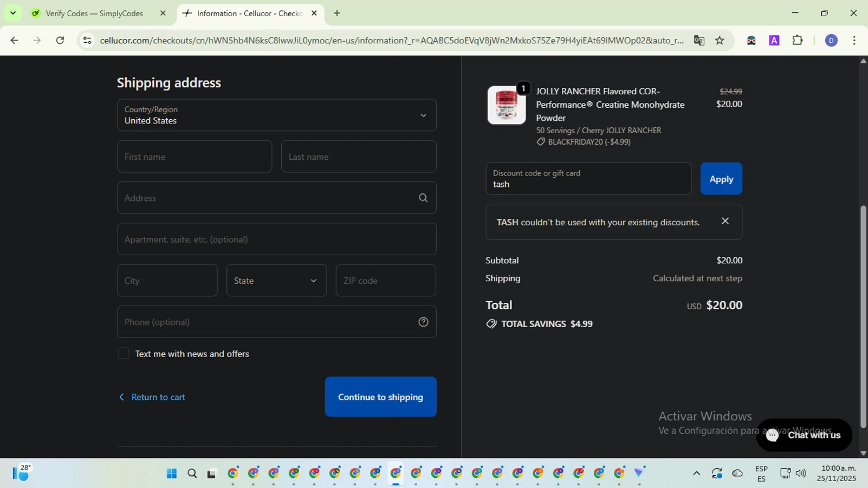Open the Windows Start menu

point(171,474)
